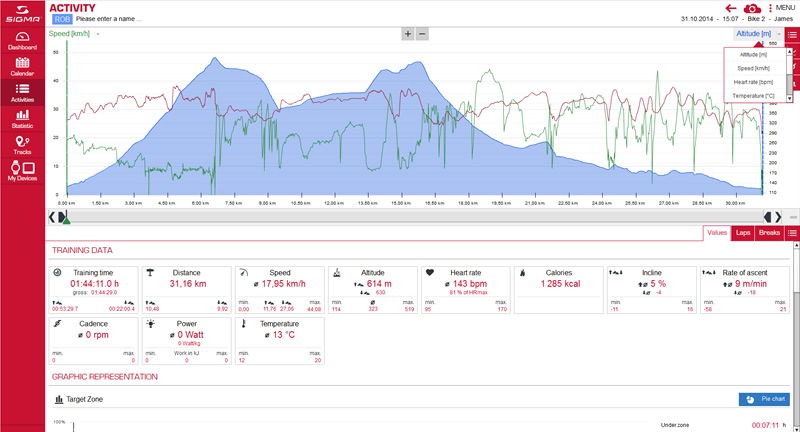Click the activity date 31.10.2014
Image resolution: width=800 pixels, height=432 pixels.
[697, 19]
